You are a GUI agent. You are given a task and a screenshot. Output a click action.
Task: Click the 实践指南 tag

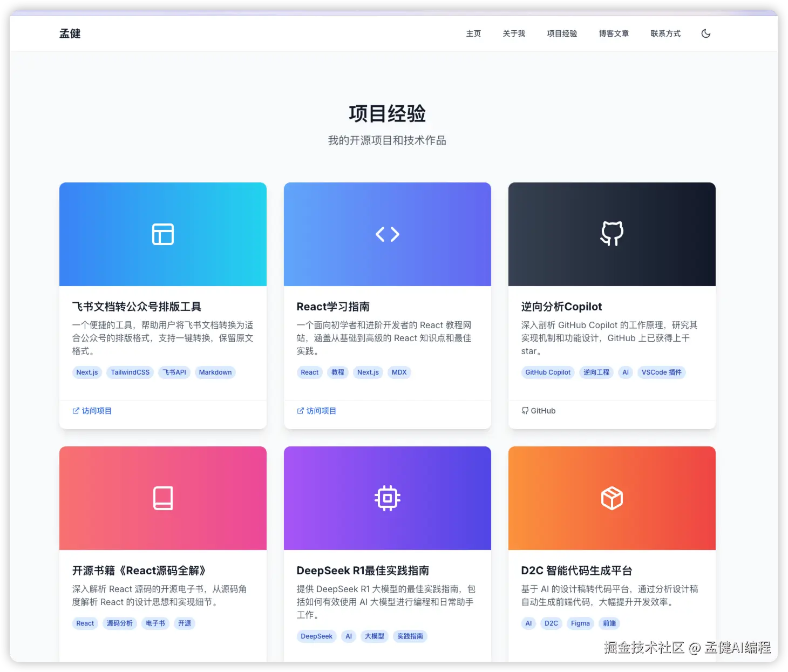point(410,636)
